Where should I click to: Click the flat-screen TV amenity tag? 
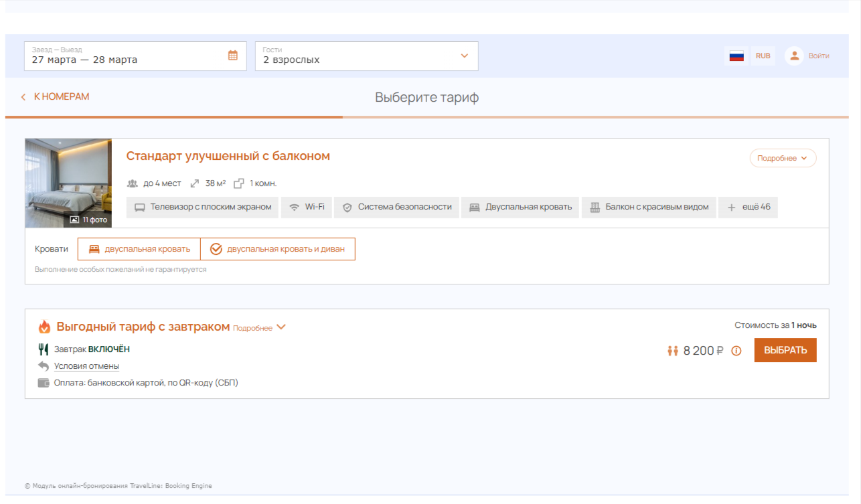pos(202,207)
